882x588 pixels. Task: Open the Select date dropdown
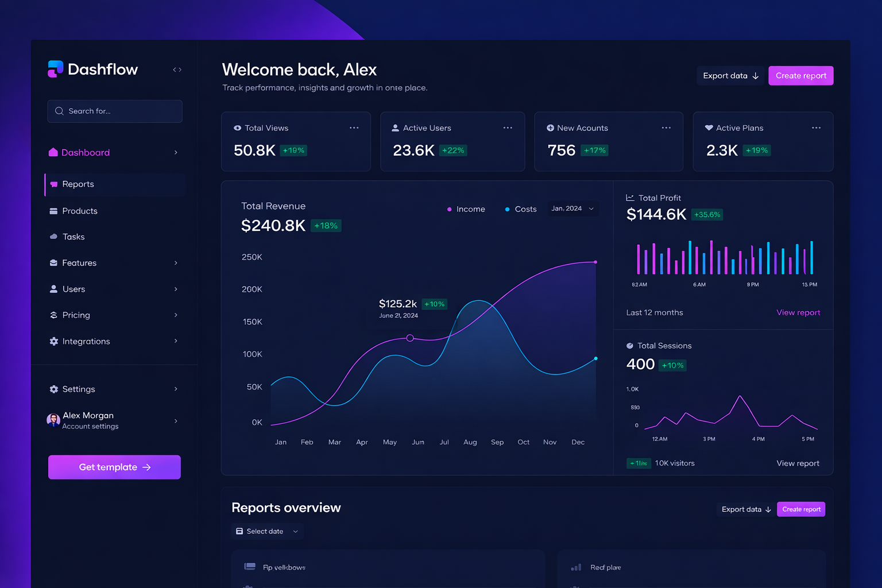coord(267,531)
